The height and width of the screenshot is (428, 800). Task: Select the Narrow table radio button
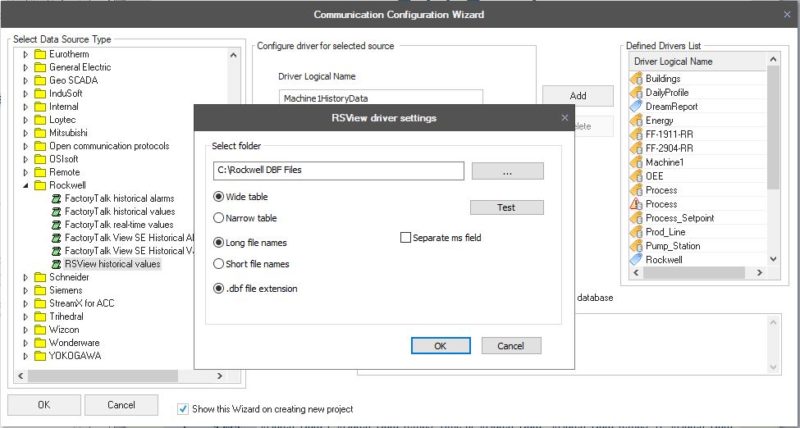219,217
